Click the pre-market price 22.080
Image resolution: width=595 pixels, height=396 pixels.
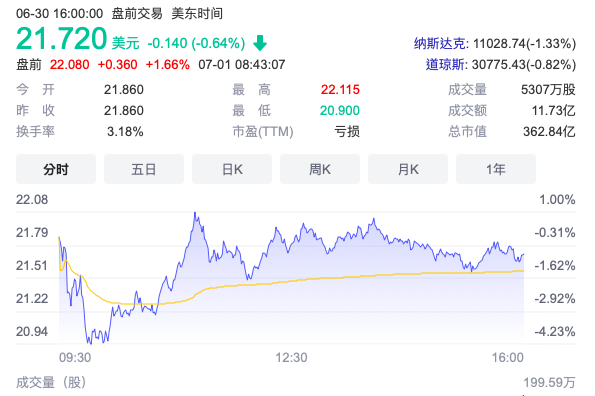[69, 64]
